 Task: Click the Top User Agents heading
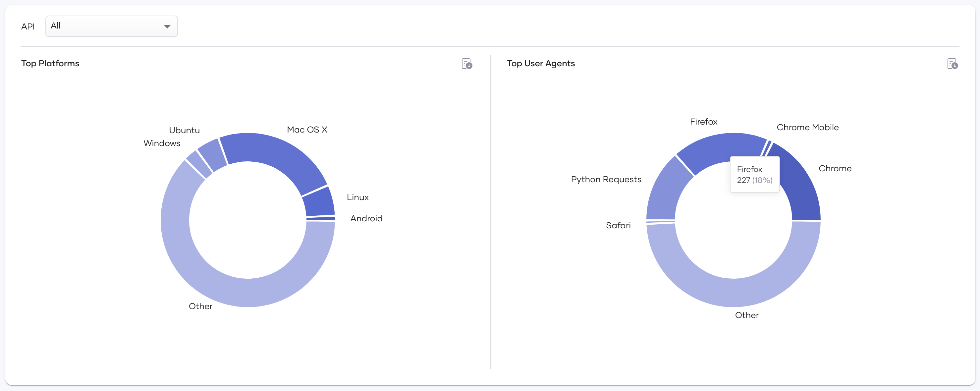pyautogui.click(x=541, y=64)
